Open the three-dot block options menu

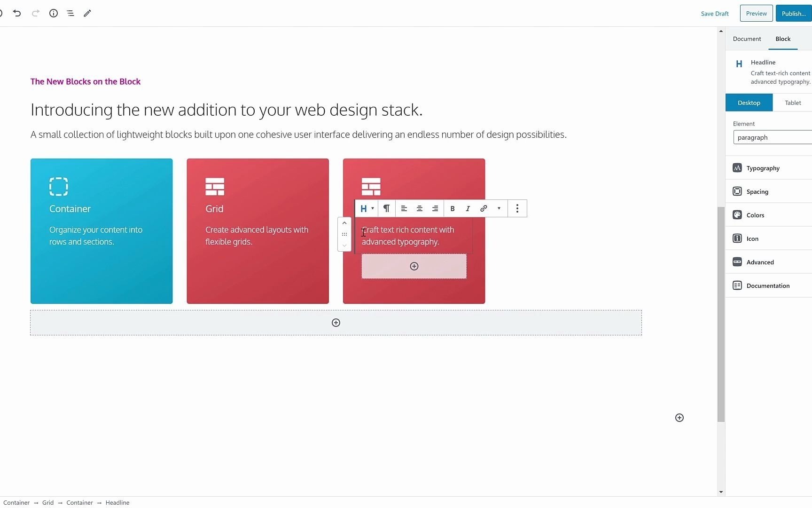pos(517,208)
